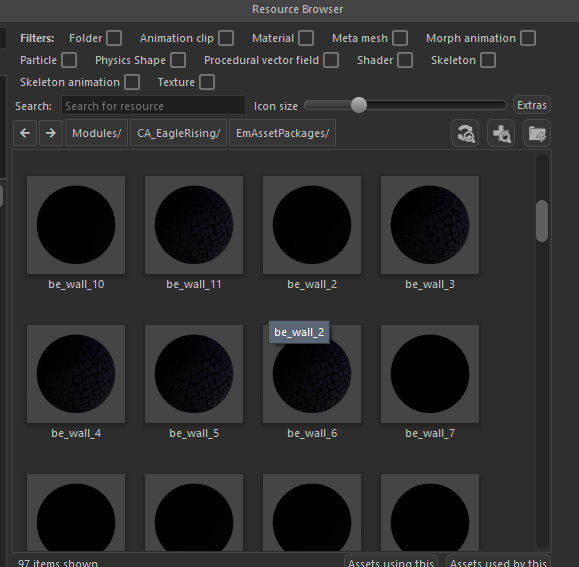
Task: Enable the Folder filter checkbox
Action: pos(114,38)
